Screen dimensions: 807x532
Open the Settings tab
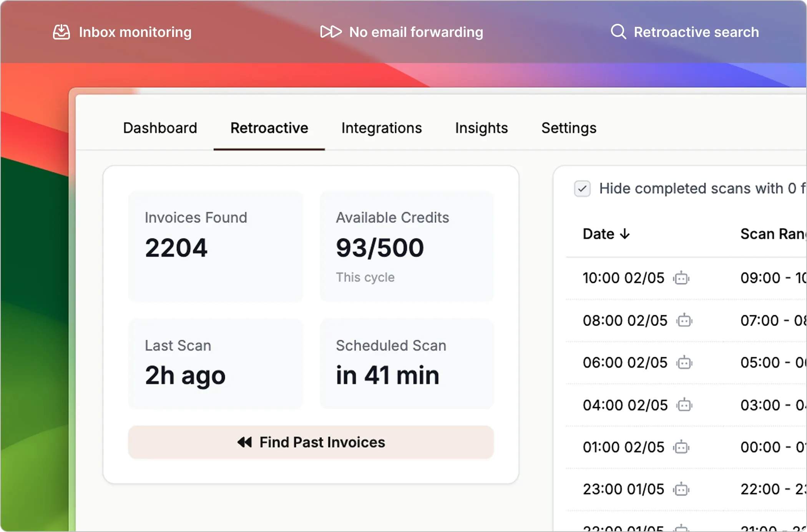click(568, 128)
